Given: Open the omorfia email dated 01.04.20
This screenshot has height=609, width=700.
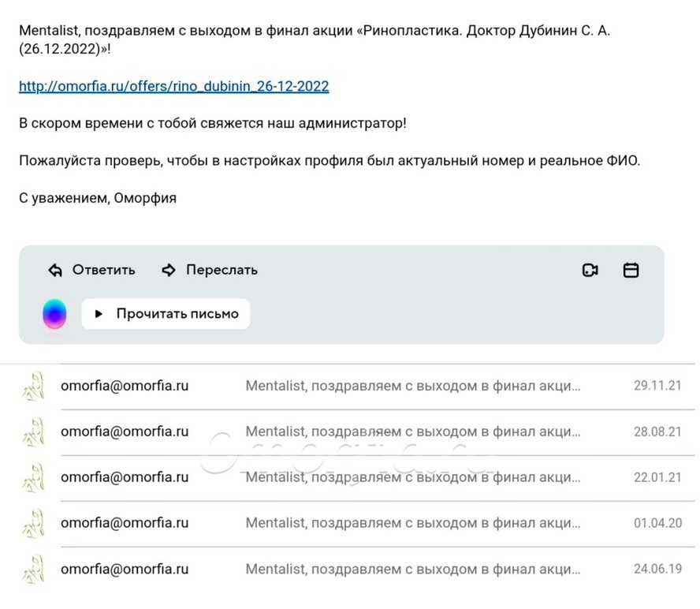Looking at the screenshot, I should (x=350, y=523).
